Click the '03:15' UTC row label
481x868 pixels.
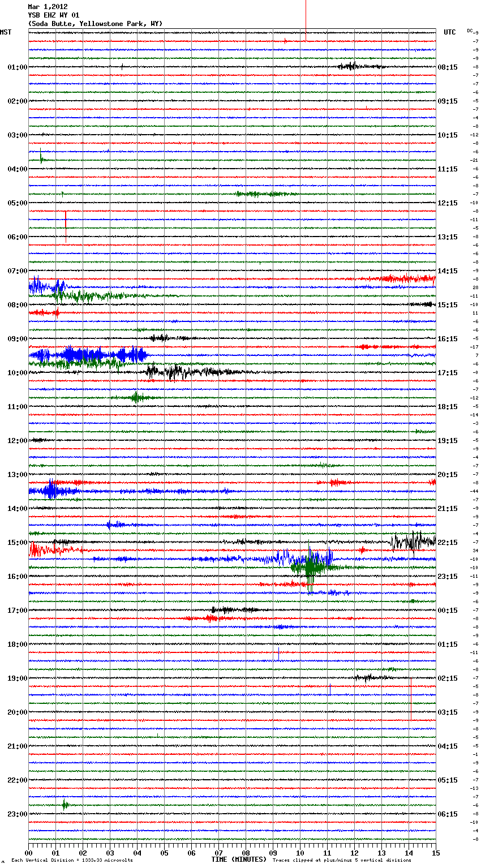pyautogui.click(x=448, y=712)
